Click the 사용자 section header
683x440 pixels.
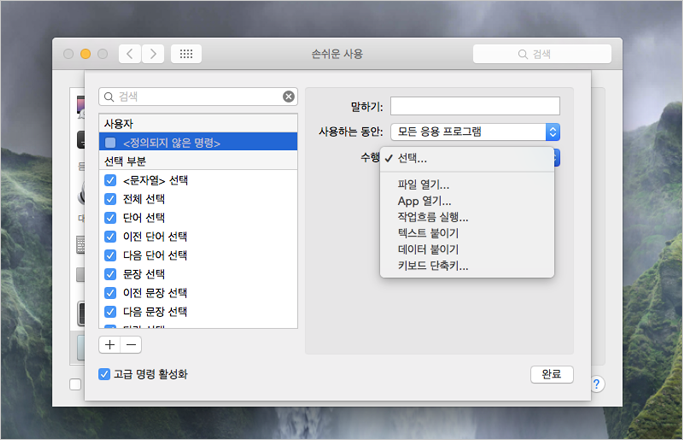[198, 124]
